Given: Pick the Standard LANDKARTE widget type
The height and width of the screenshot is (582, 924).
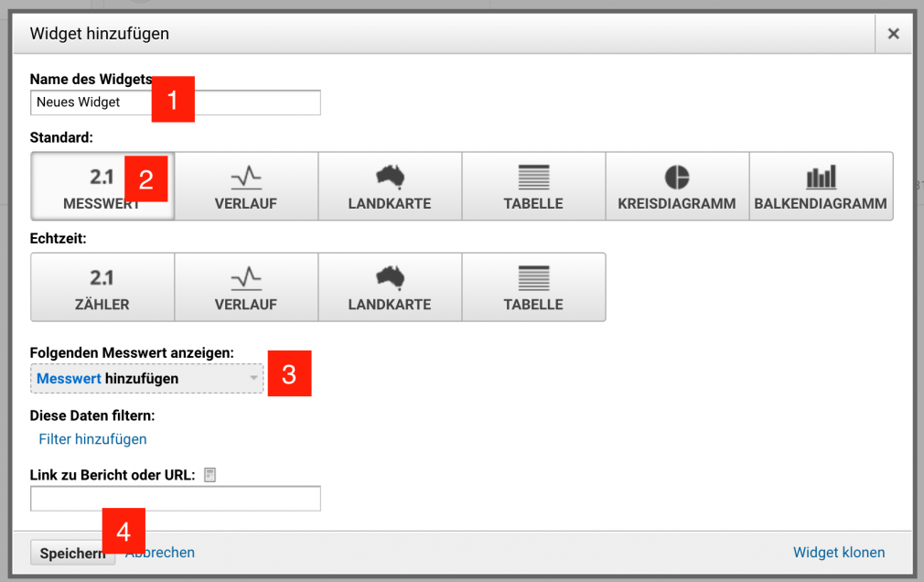Looking at the screenshot, I should click(x=390, y=187).
